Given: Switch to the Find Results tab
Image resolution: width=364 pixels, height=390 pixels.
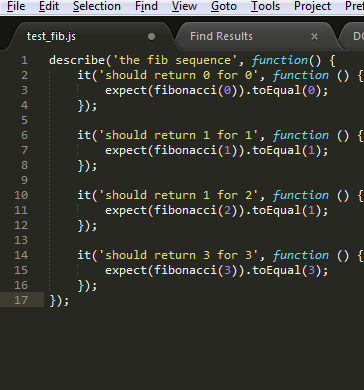Looking at the screenshot, I should tap(221, 36).
